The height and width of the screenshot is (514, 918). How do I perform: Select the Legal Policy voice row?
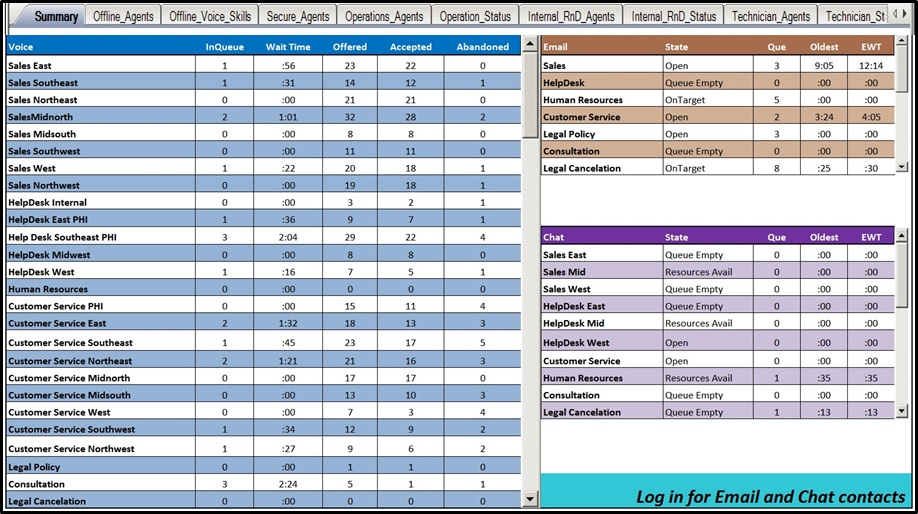(x=263, y=467)
